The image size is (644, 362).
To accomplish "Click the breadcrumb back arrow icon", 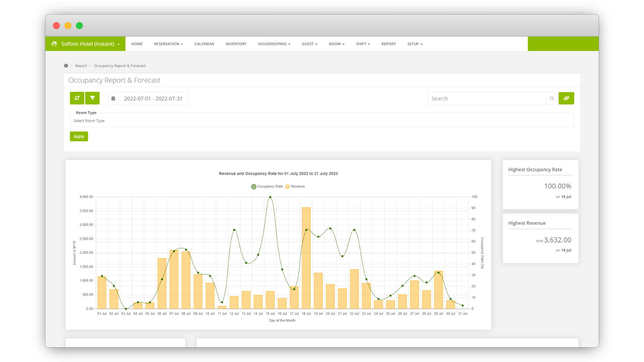I will click(66, 66).
